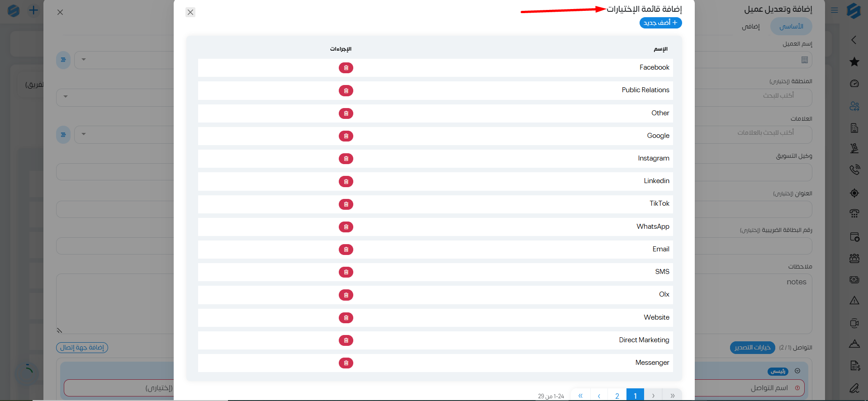
Task: Click the الإجراءات column header
Action: (341, 49)
